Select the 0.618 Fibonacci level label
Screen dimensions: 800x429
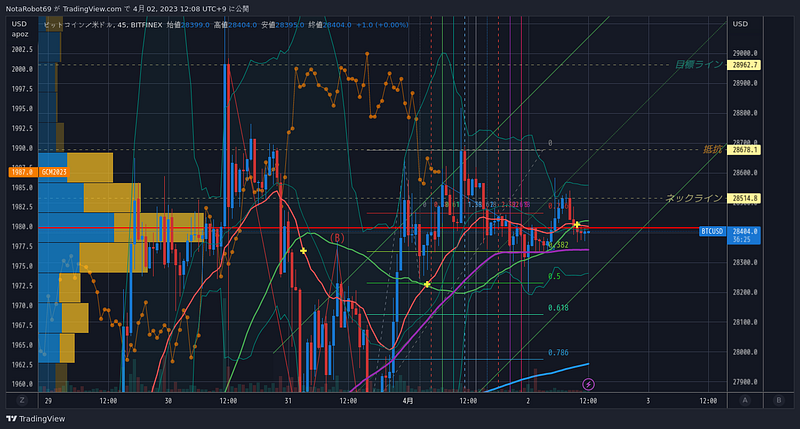558,308
